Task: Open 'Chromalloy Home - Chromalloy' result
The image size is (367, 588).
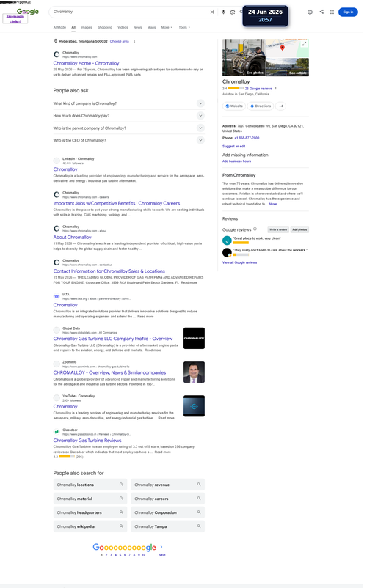Action: pos(86,63)
